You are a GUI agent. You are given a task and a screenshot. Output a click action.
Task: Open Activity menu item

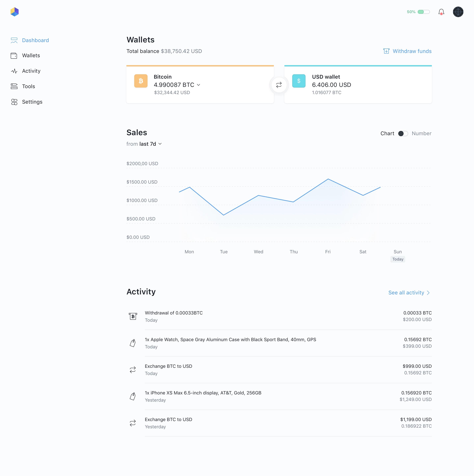coord(31,71)
